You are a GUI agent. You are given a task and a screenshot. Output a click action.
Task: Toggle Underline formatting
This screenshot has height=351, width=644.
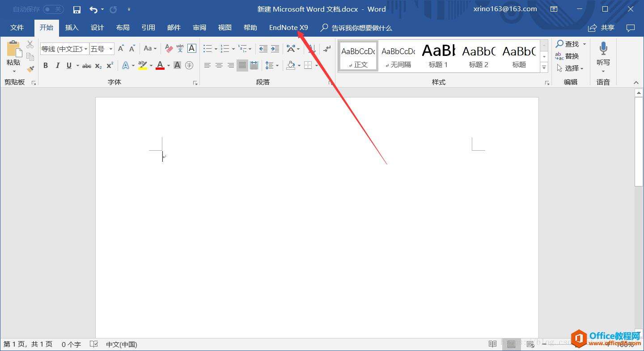pos(69,66)
